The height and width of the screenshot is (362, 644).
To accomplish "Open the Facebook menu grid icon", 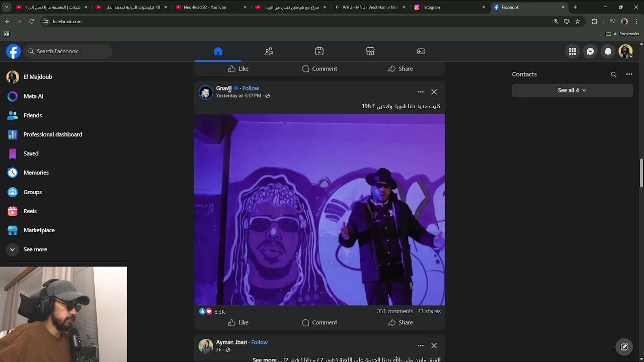I will click(x=573, y=51).
